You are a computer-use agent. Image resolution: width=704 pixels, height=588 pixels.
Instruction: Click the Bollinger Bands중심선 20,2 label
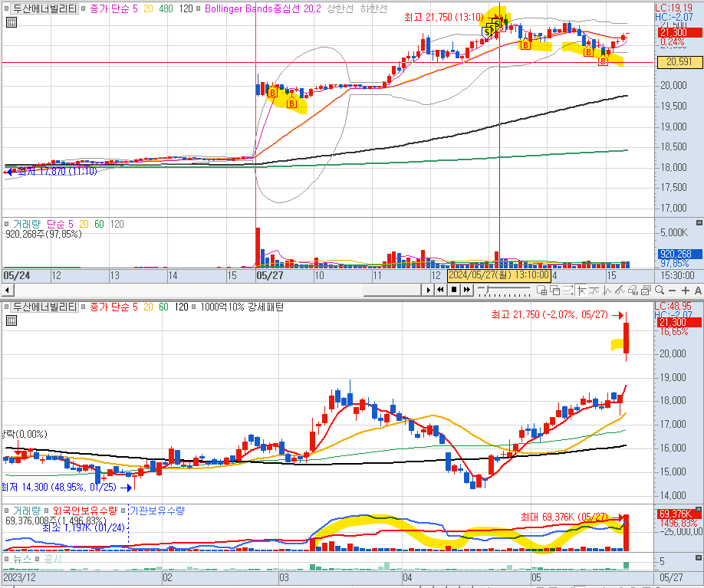pyautogui.click(x=262, y=8)
